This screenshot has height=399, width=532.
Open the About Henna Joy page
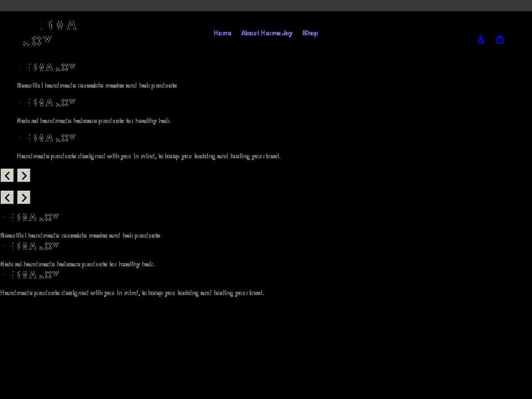click(x=268, y=33)
